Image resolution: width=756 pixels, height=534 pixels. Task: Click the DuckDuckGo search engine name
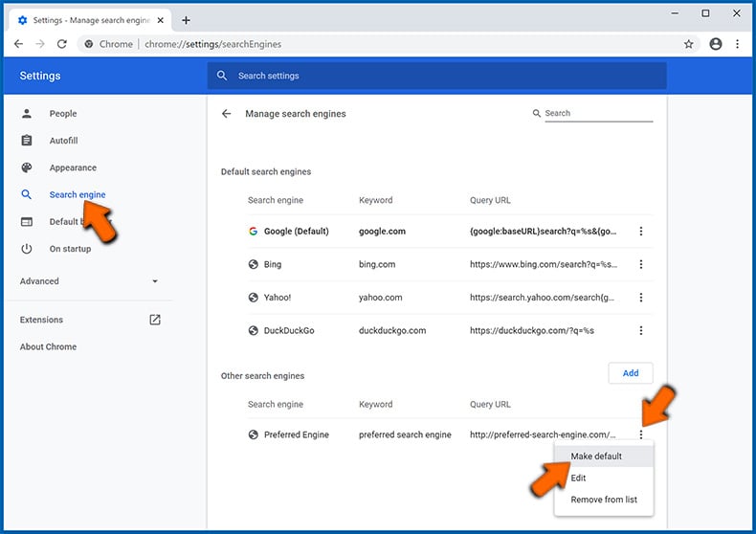[x=289, y=330]
